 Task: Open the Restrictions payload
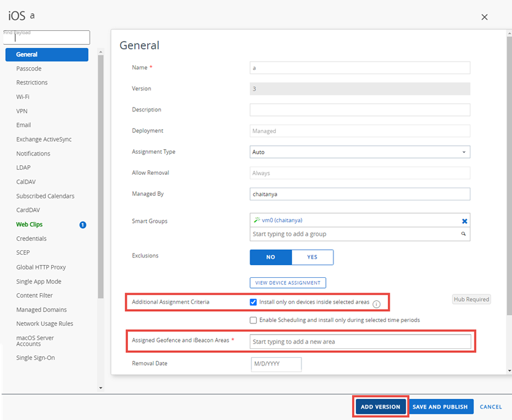coord(32,83)
